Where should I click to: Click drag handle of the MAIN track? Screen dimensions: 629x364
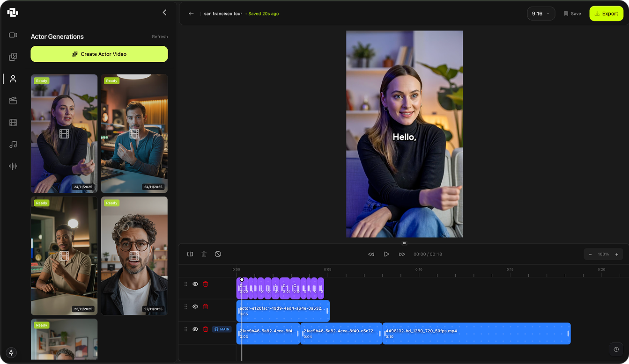tap(185, 329)
